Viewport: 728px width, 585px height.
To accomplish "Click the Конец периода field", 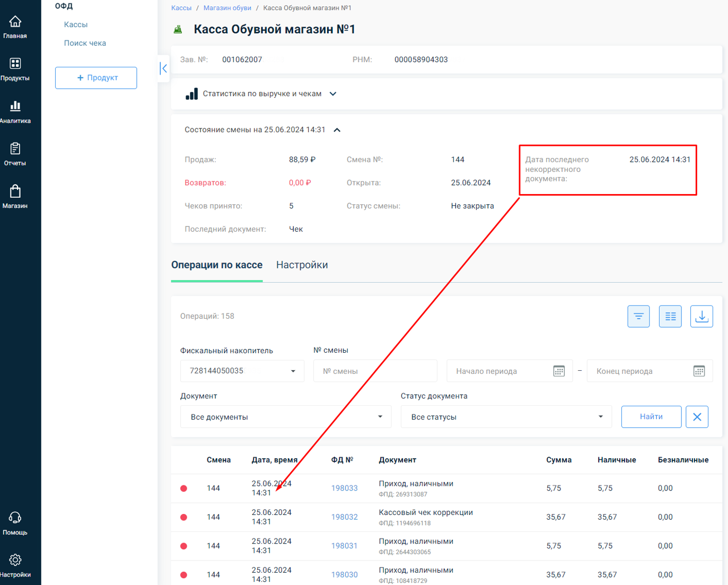I will point(650,371).
